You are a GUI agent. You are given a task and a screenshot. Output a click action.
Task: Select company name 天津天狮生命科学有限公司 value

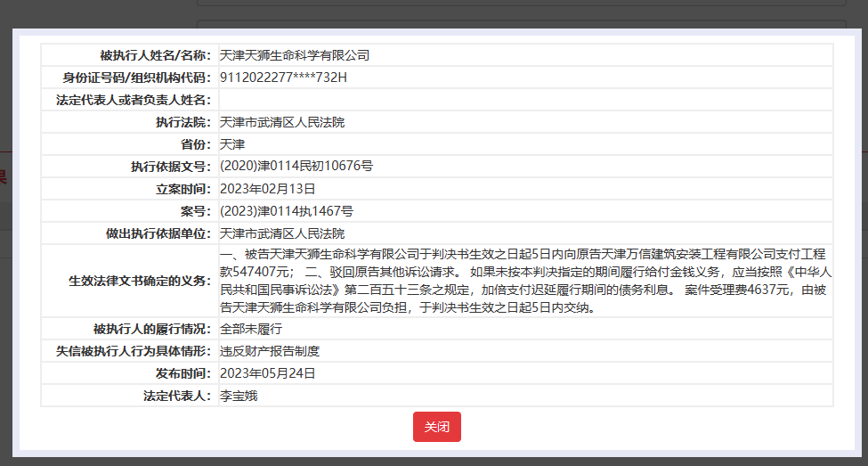point(295,55)
